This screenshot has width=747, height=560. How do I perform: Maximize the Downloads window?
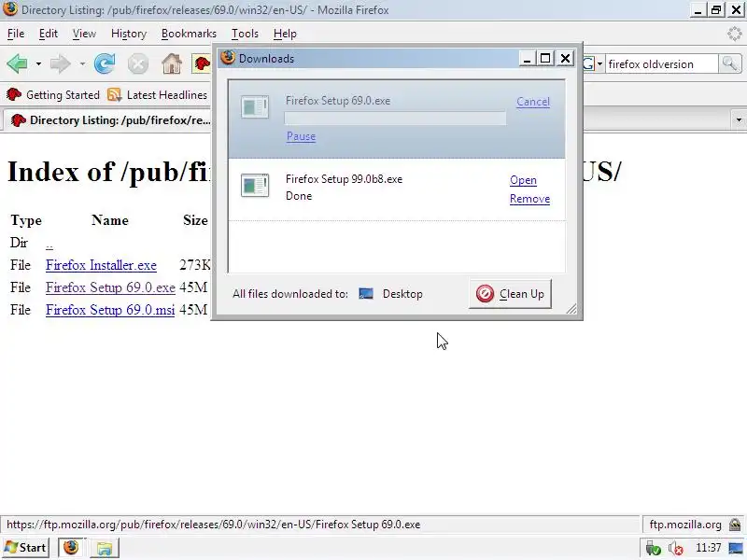pyautogui.click(x=545, y=59)
